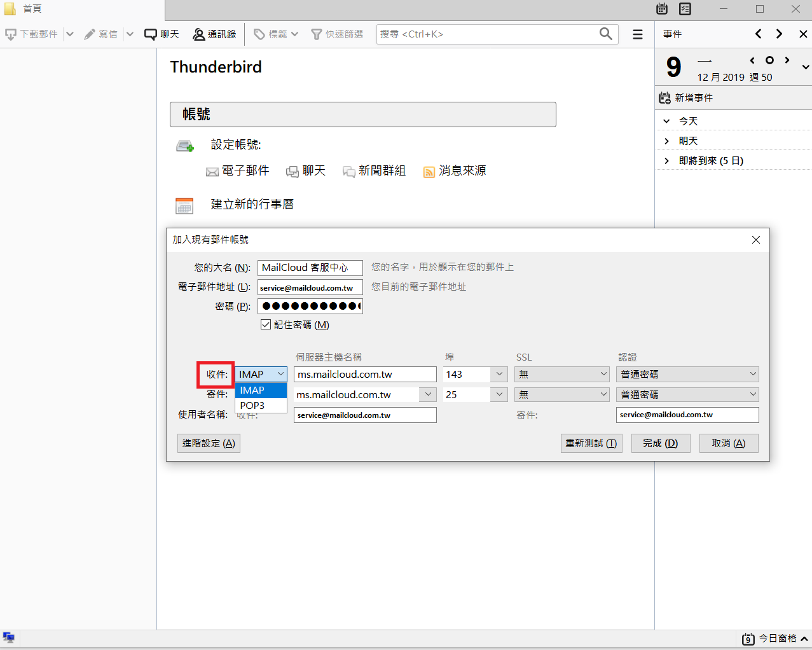Click the password (密碼) field
Image resolution: width=812 pixels, height=650 pixels.
pyautogui.click(x=310, y=306)
